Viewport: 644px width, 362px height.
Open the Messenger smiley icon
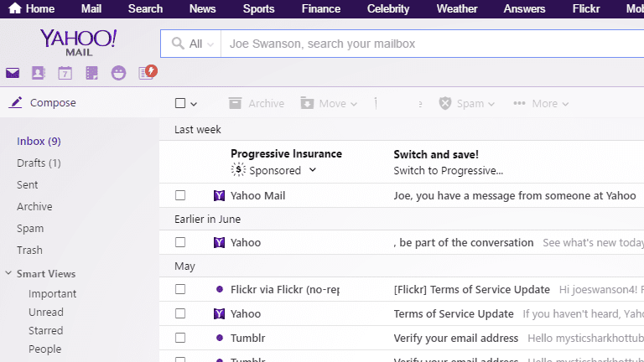coord(118,73)
